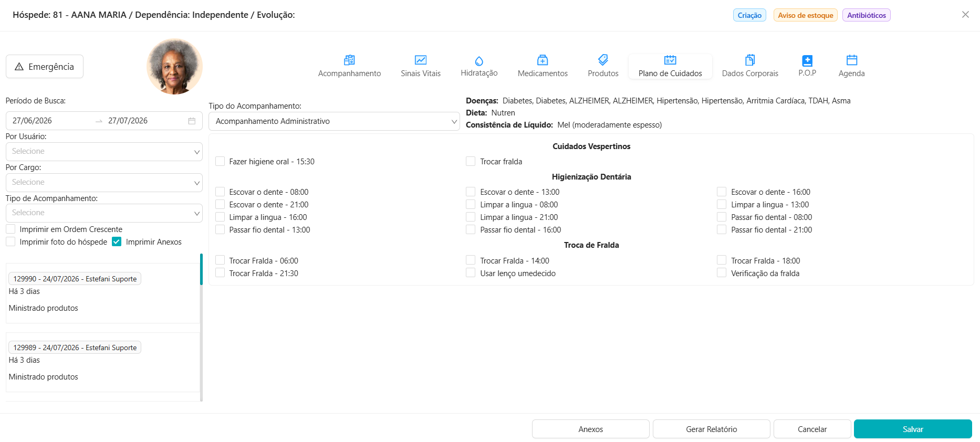Click the Emergência button
Image resolution: width=980 pixels, height=442 pixels.
tap(45, 67)
